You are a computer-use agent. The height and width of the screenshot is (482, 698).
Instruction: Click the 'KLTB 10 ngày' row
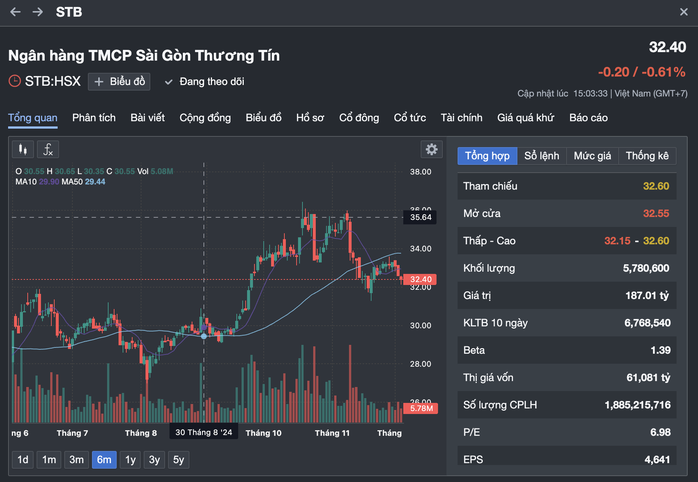point(567,323)
